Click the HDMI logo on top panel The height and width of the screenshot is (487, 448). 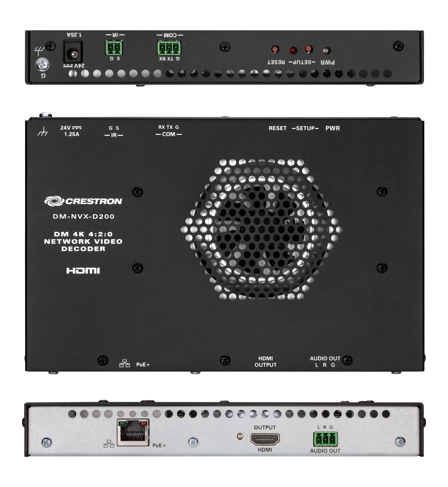coord(83,270)
